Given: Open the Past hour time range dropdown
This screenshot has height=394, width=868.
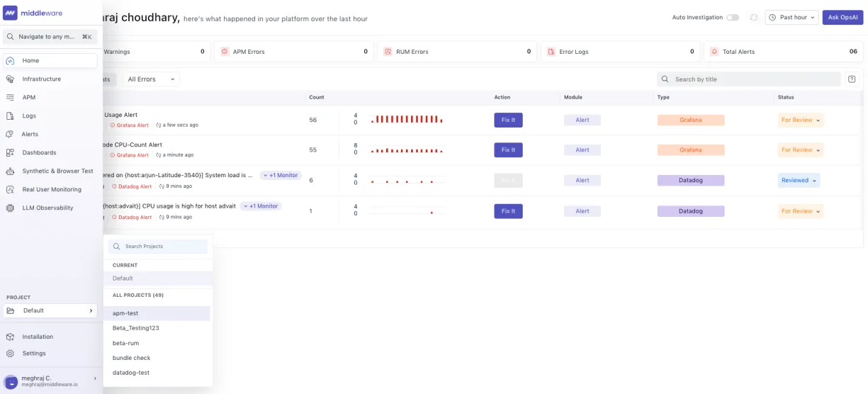Looking at the screenshot, I should click(x=791, y=18).
